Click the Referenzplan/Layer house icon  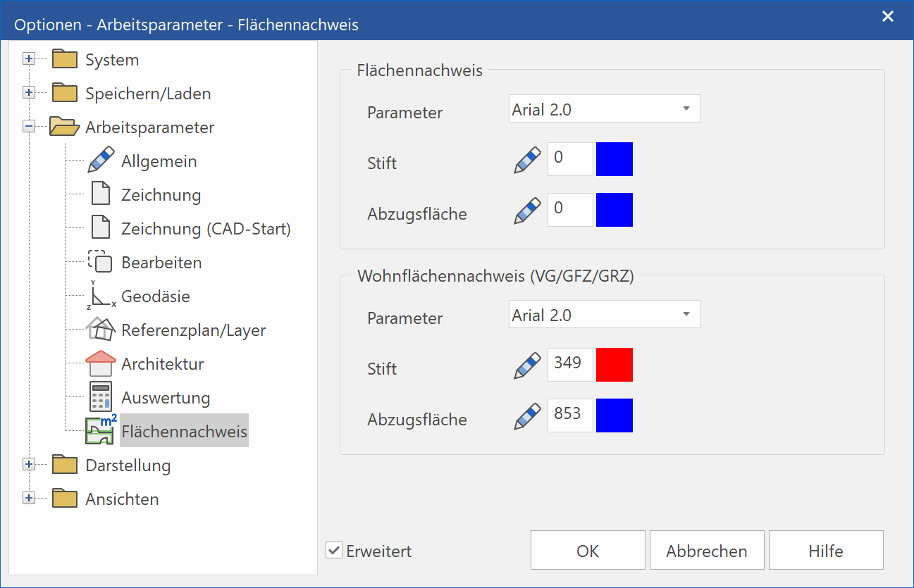click(101, 330)
